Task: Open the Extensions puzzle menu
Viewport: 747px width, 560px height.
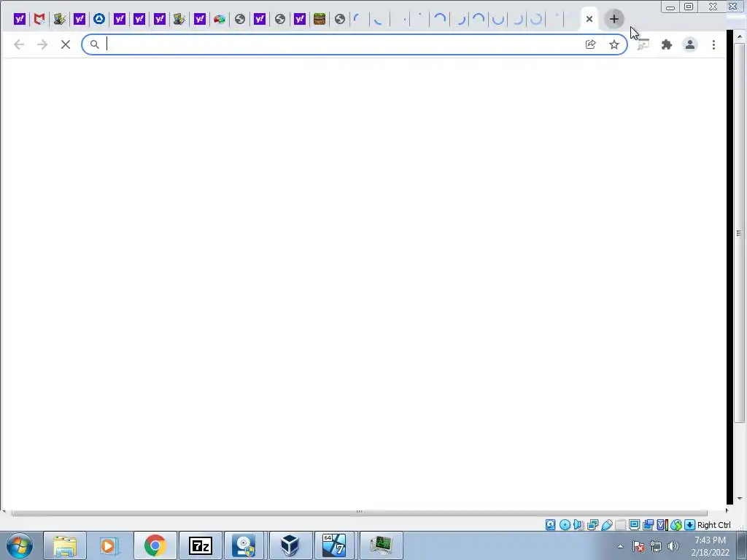Action: 667,44
